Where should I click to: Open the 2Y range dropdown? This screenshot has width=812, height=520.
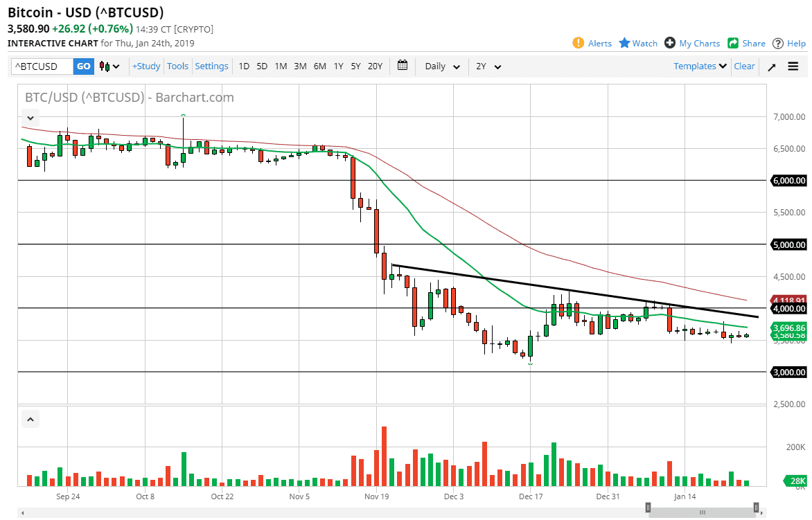point(487,66)
